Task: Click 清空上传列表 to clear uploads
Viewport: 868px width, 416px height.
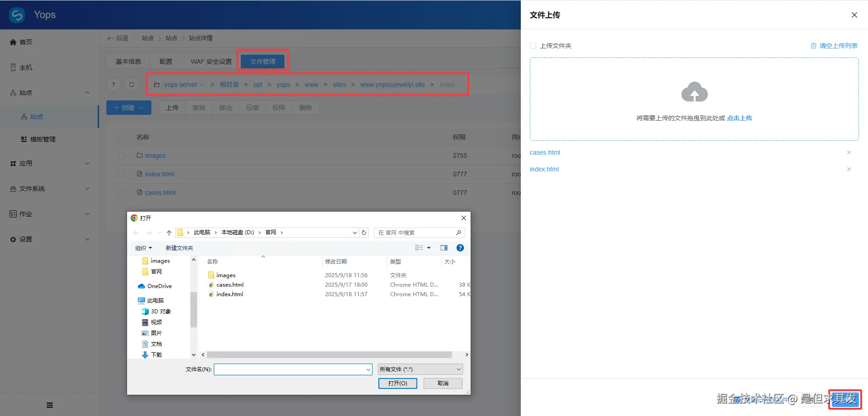Action: pyautogui.click(x=834, y=46)
